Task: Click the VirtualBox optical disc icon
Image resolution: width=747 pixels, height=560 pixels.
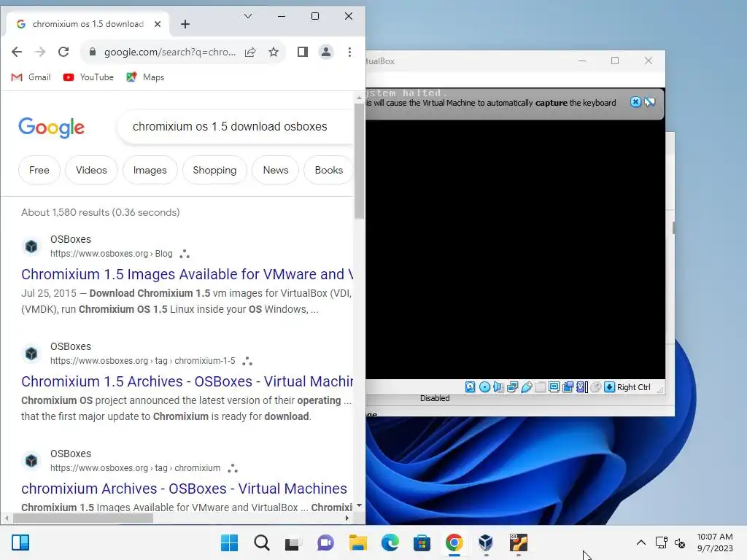Action: tap(484, 387)
